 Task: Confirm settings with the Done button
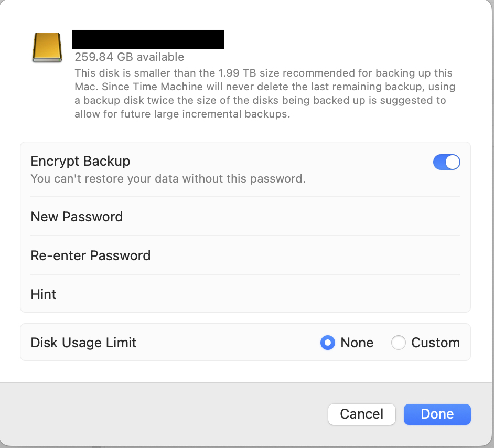tap(437, 414)
